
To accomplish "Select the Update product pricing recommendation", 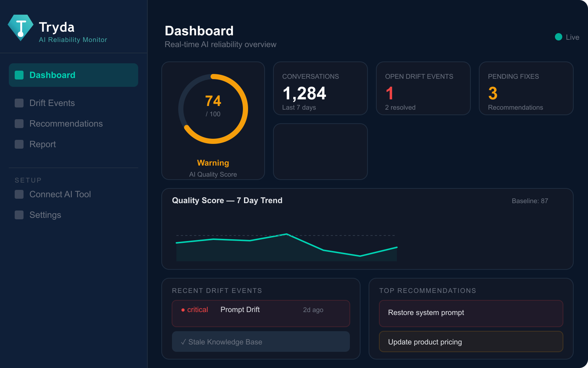I will (471, 342).
